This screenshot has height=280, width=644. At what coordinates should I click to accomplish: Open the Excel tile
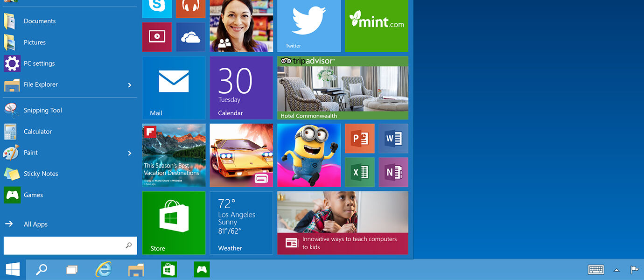click(360, 172)
